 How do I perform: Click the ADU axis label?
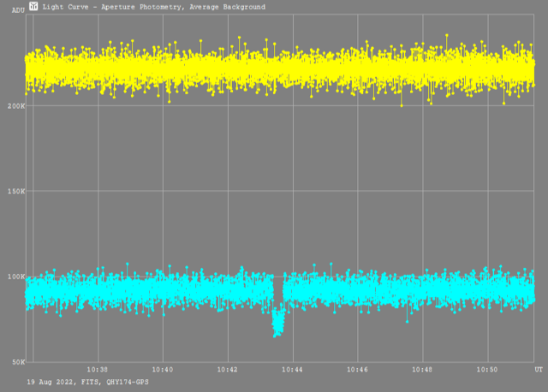(18, 10)
